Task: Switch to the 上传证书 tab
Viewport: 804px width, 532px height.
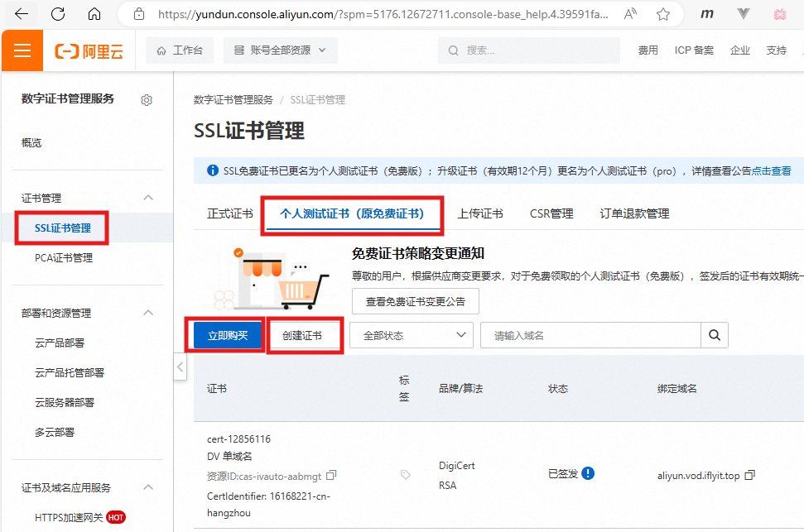Action: point(480,213)
